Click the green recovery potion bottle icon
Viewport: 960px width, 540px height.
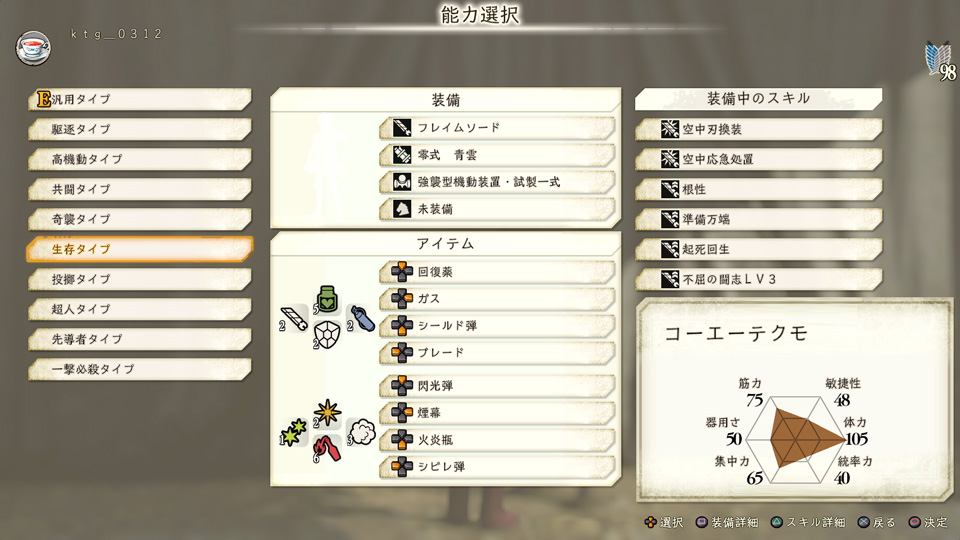tap(328, 299)
